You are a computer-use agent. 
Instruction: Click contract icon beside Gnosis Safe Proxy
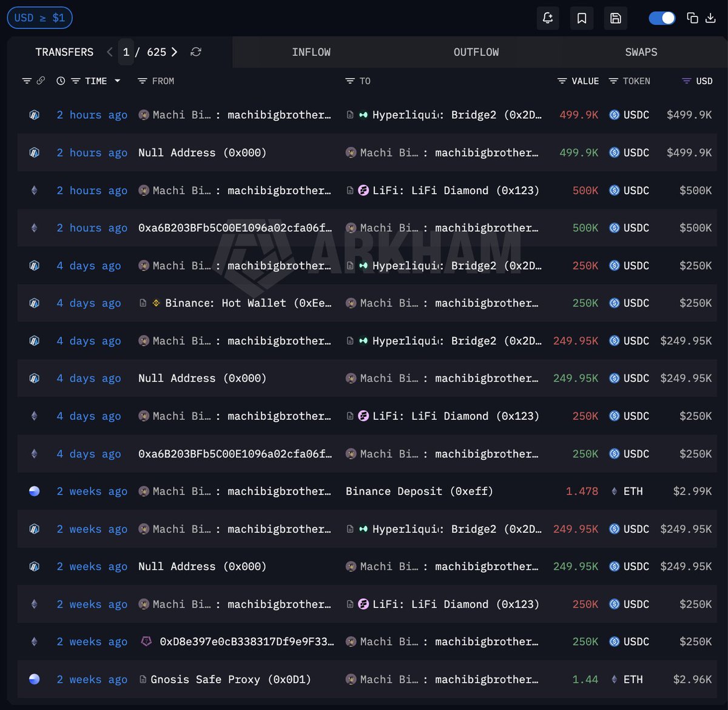143,679
